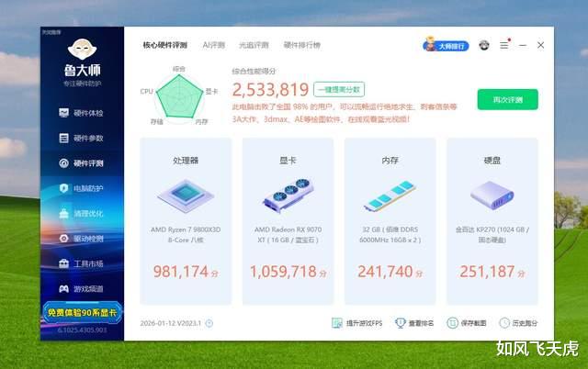588x369 pixels.
Task: Switch to 核心硬件评测 tab
Action: pos(165,45)
